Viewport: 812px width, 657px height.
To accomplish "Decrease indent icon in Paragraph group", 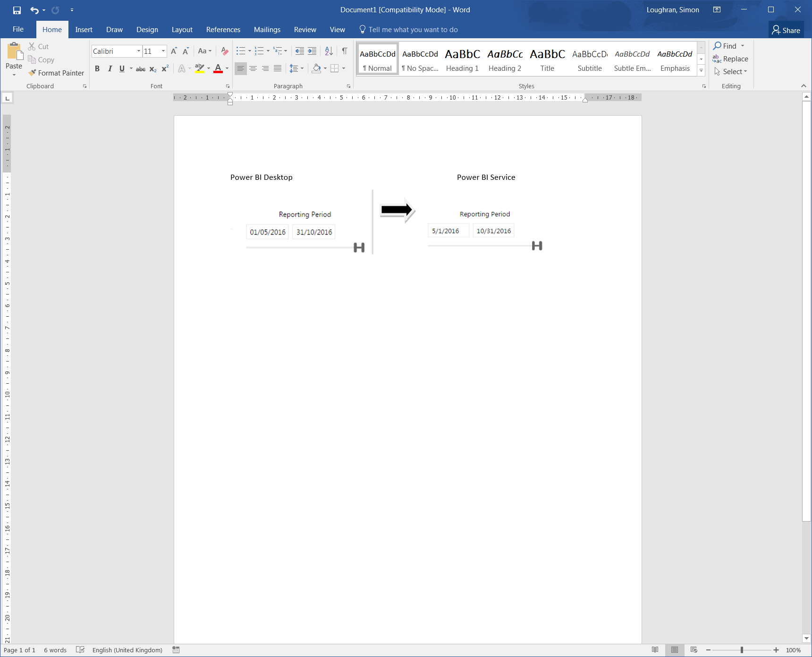I will [x=300, y=51].
